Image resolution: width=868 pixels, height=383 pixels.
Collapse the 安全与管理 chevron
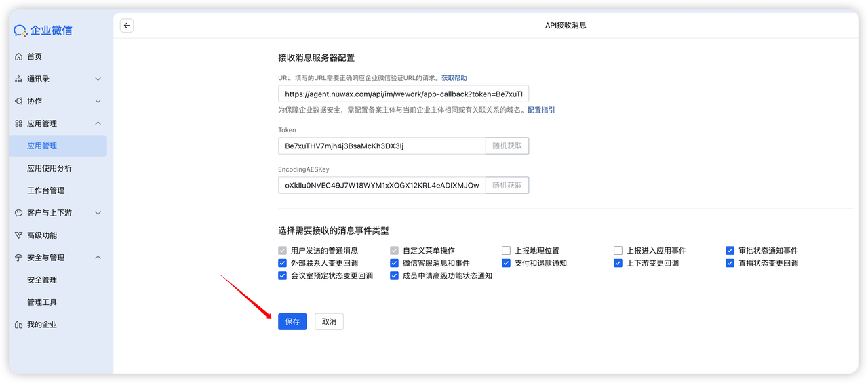98,258
